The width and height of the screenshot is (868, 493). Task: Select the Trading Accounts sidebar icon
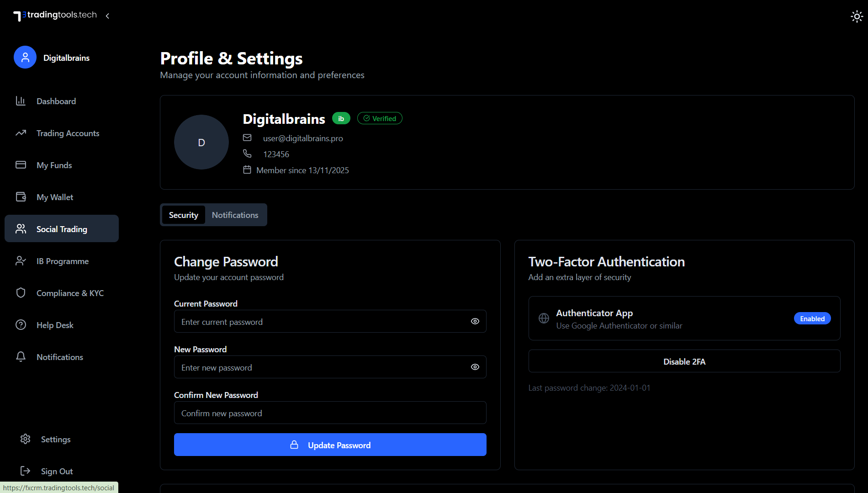(x=21, y=133)
